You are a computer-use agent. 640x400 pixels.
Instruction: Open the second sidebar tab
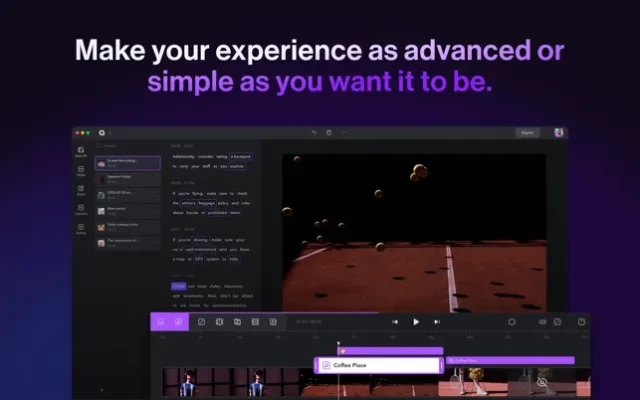(80, 171)
